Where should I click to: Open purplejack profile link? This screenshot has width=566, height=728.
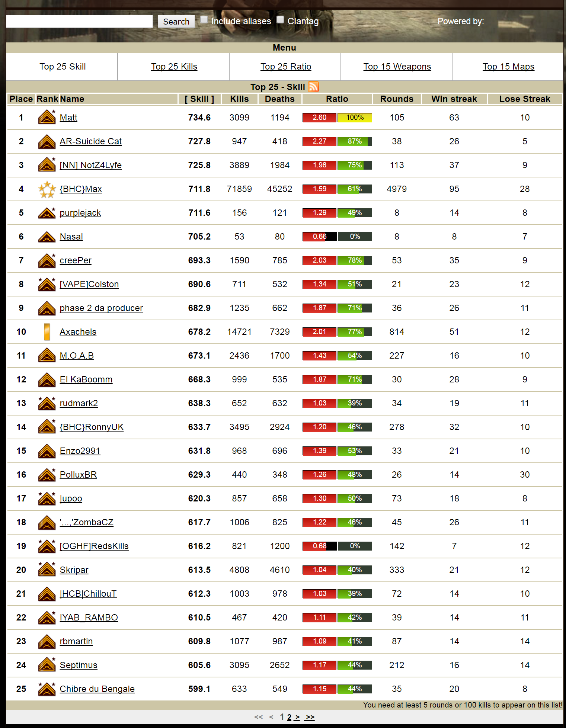click(x=80, y=213)
